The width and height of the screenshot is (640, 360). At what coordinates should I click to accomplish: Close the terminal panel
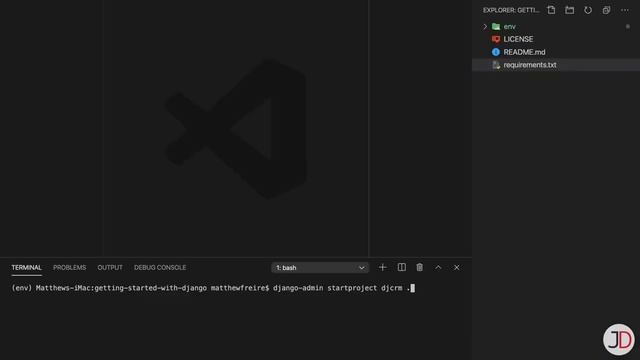click(x=457, y=267)
